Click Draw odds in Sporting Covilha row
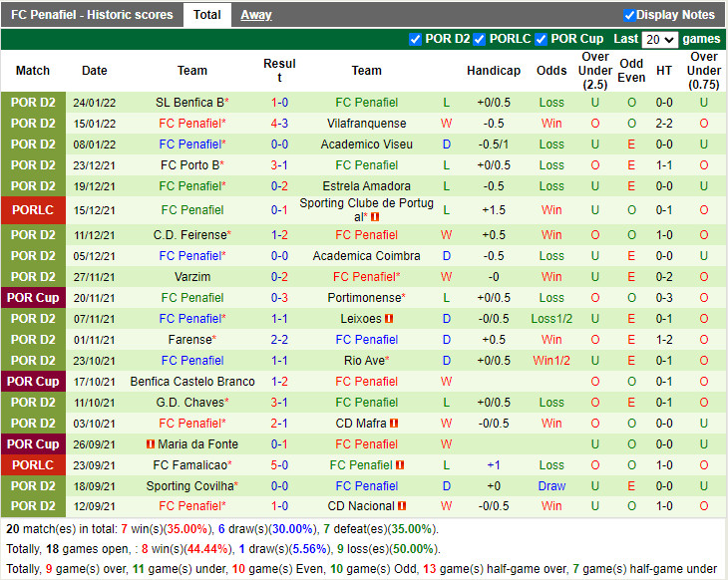The image size is (728, 580). (x=551, y=485)
